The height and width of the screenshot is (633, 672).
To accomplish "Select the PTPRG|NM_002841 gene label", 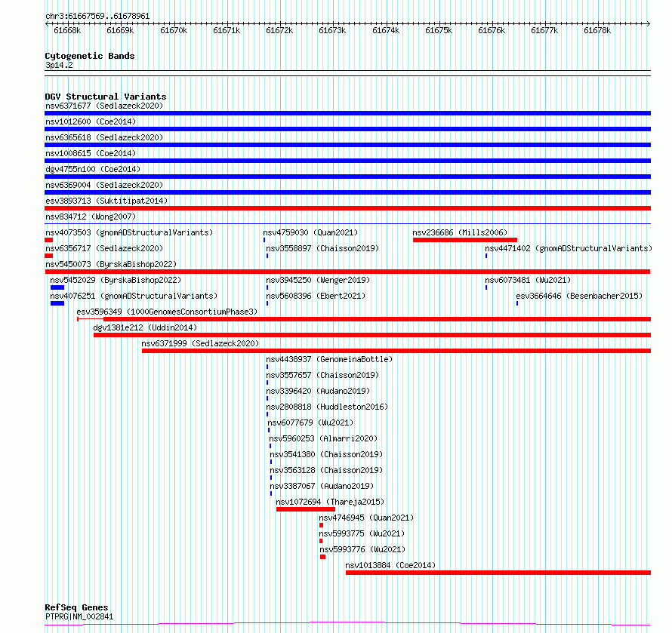I will pos(79,616).
